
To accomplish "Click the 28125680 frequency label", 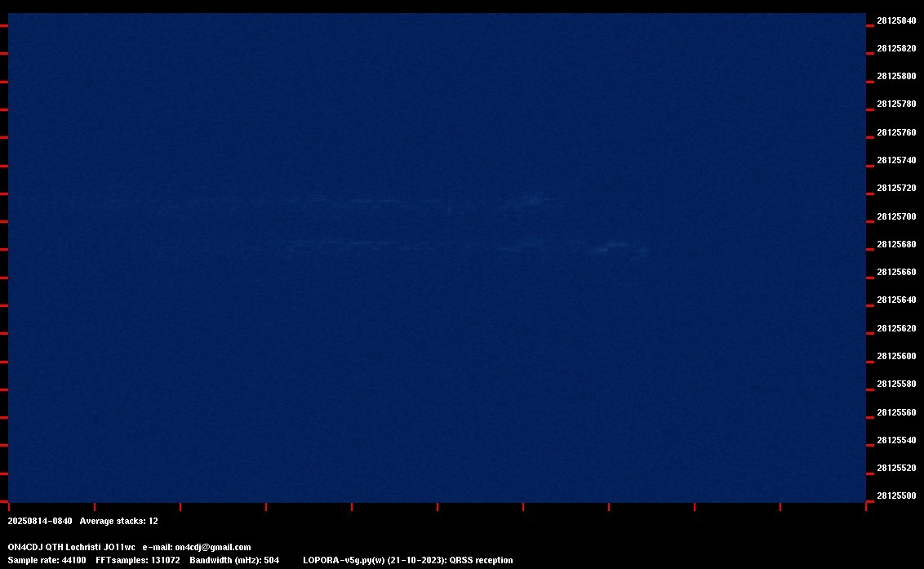I will 896,244.
